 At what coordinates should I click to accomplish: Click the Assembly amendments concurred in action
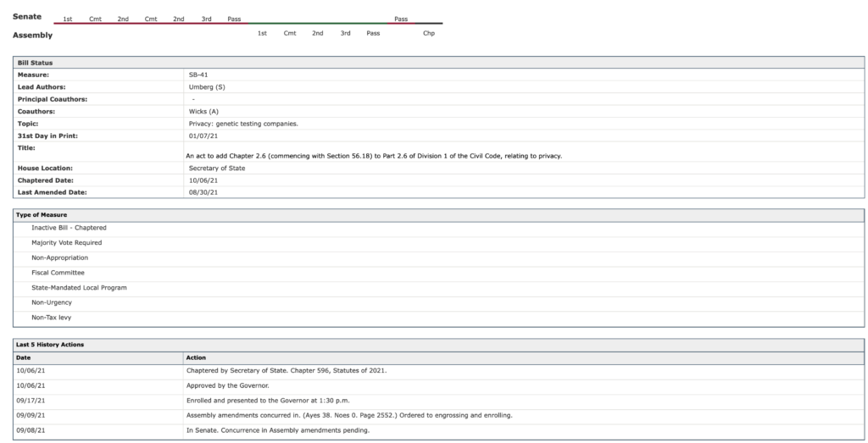(348, 415)
